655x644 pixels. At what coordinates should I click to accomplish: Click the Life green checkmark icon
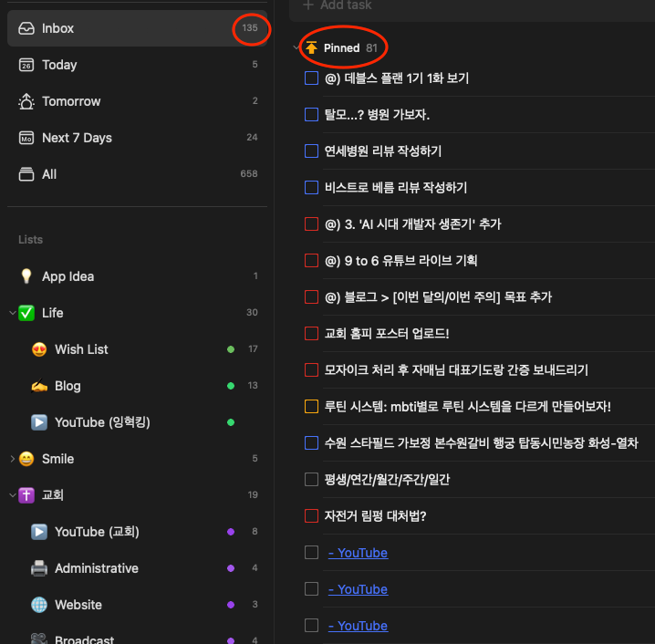26,313
